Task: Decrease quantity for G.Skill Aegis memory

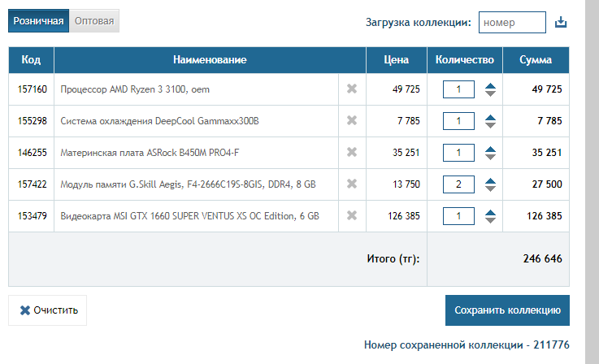Action: (x=491, y=188)
